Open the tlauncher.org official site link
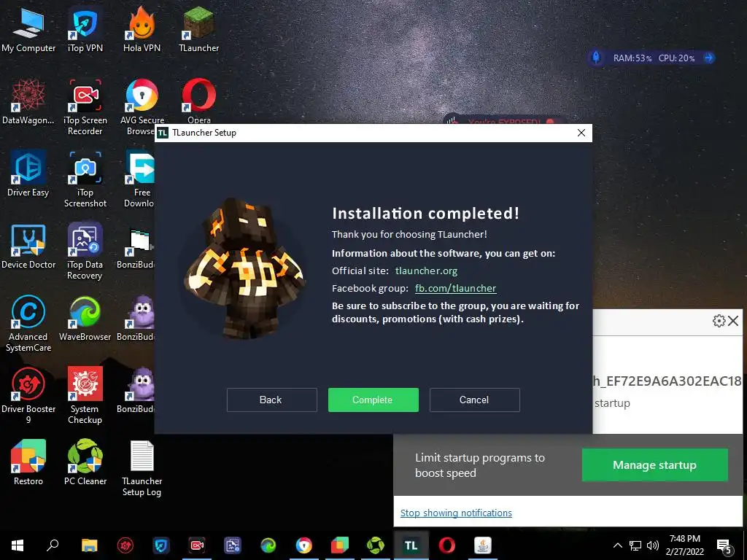Viewport: 747px width, 560px height. (426, 271)
